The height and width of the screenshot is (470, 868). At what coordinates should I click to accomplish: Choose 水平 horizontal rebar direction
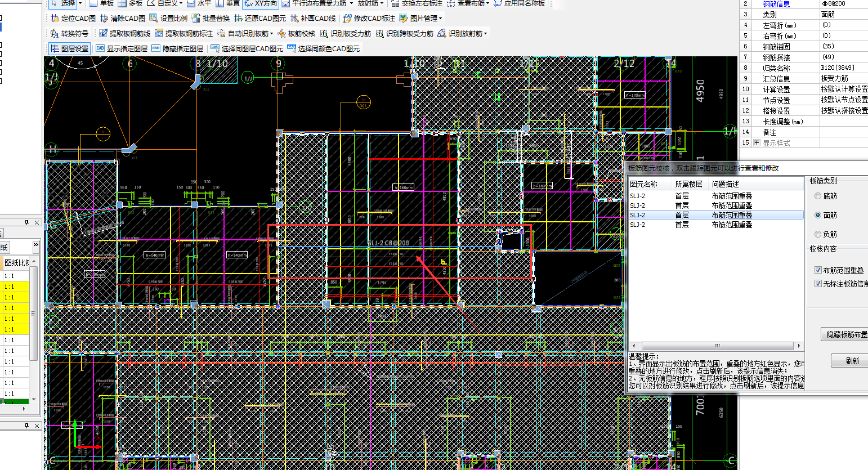pos(199,3)
